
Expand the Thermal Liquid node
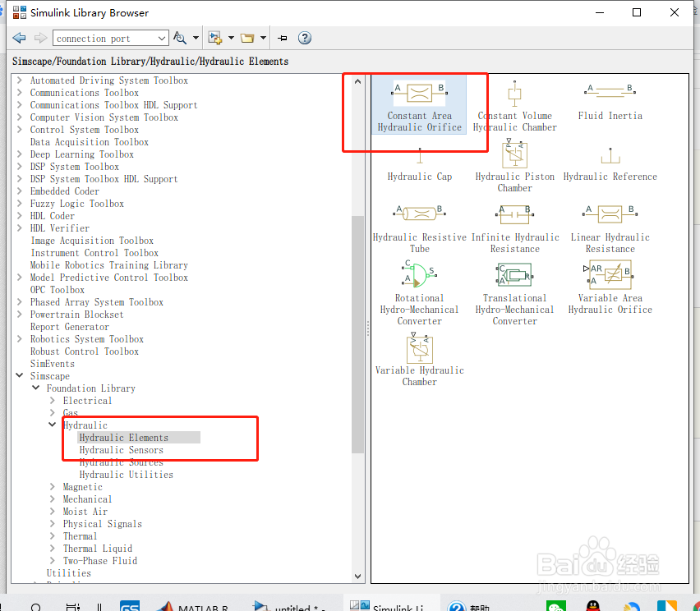click(53, 549)
